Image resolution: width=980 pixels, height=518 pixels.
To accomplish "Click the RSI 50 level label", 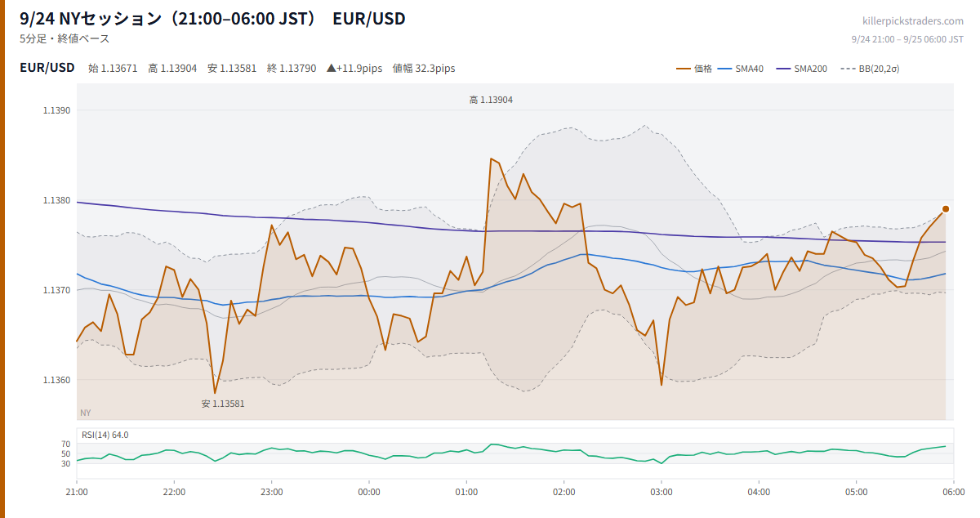I will pos(66,454).
